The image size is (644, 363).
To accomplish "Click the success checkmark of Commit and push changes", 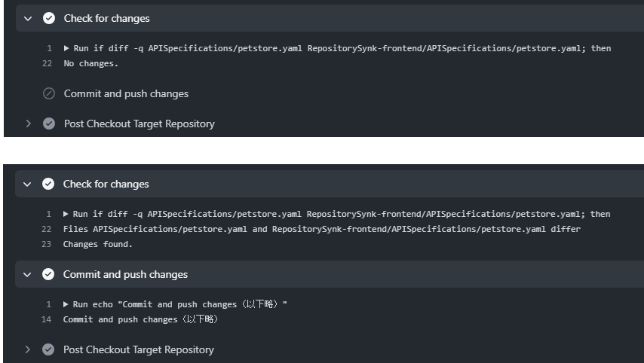I will (49, 274).
